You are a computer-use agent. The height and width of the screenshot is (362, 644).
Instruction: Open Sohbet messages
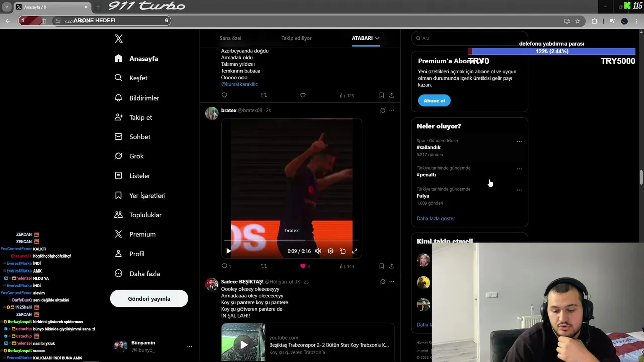[x=132, y=137]
